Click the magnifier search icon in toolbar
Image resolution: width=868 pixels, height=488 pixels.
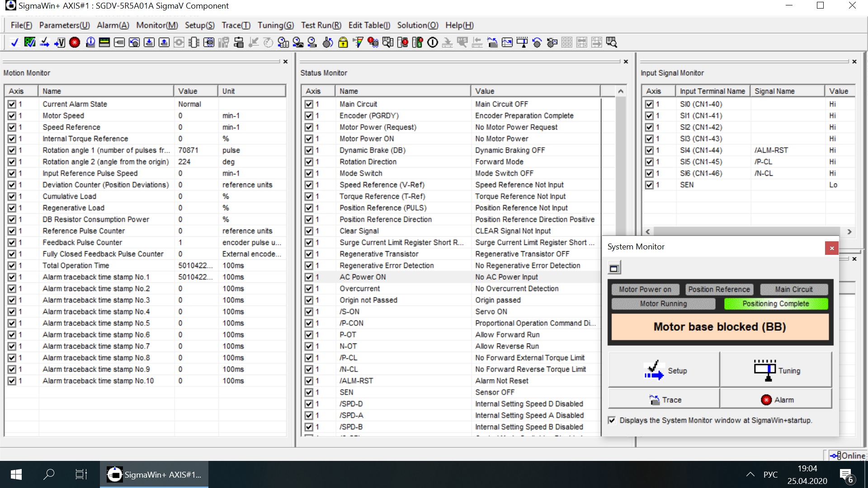[x=611, y=42]
